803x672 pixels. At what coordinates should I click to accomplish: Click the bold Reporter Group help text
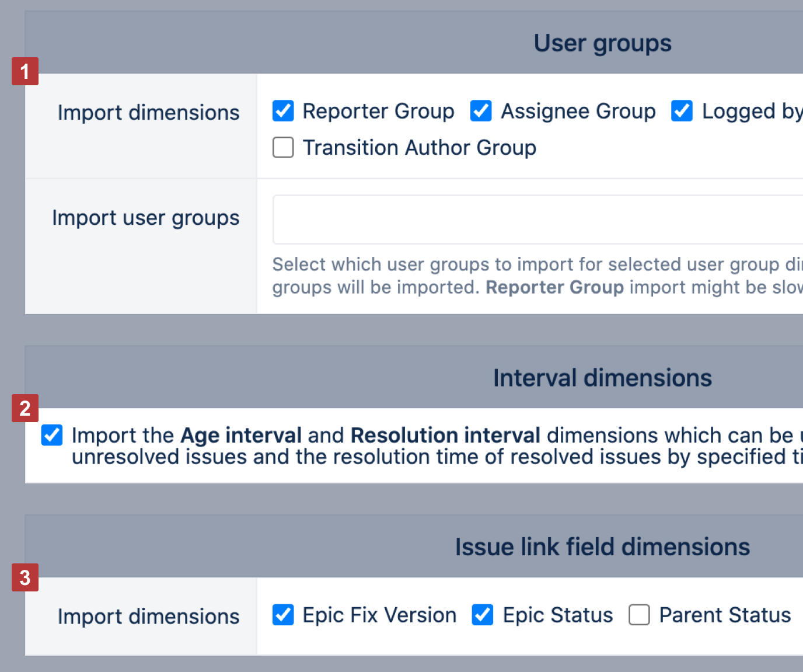point(554,287)
